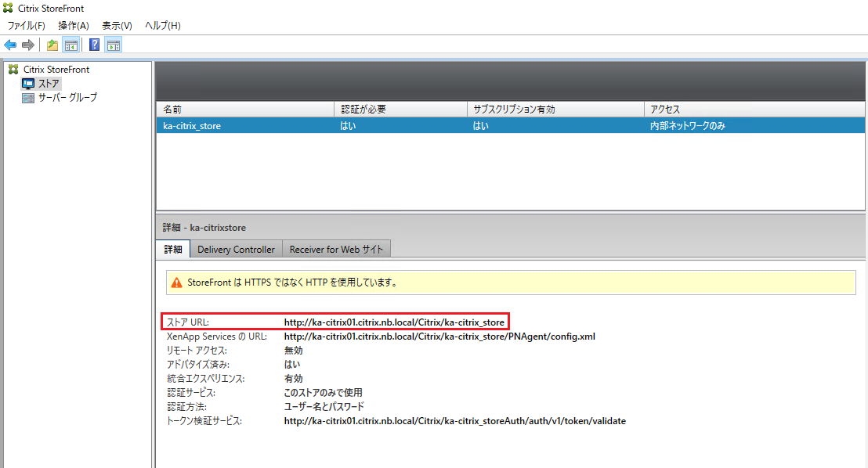The height and width of the screenshot is (468, 868).
Task: Select the ka-citrix_store row name
Action: tap(191, 125)
